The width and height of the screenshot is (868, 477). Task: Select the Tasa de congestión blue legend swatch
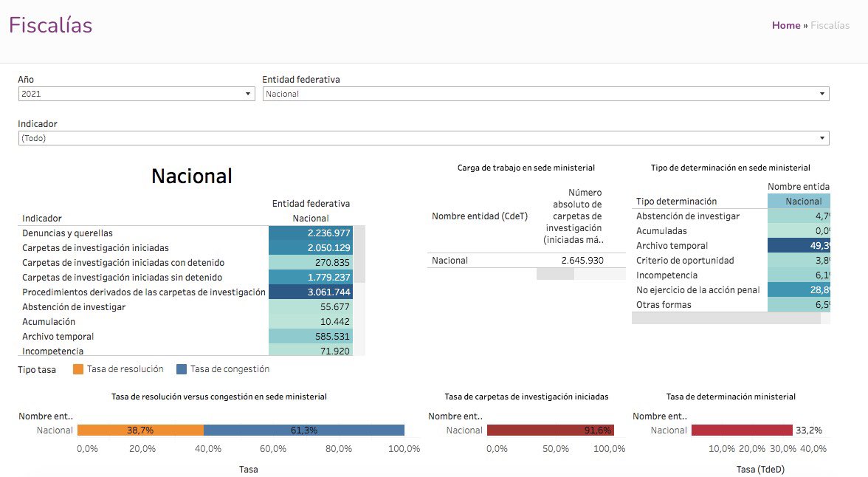pos(182,369)
